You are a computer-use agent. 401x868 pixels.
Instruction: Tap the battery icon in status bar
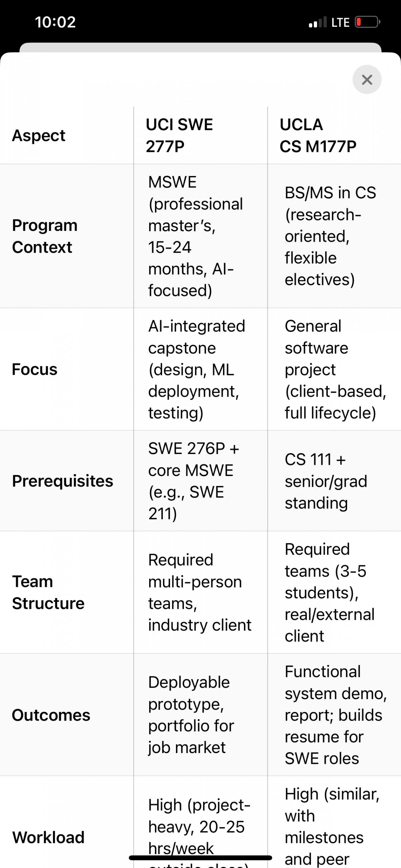point(367,22)
